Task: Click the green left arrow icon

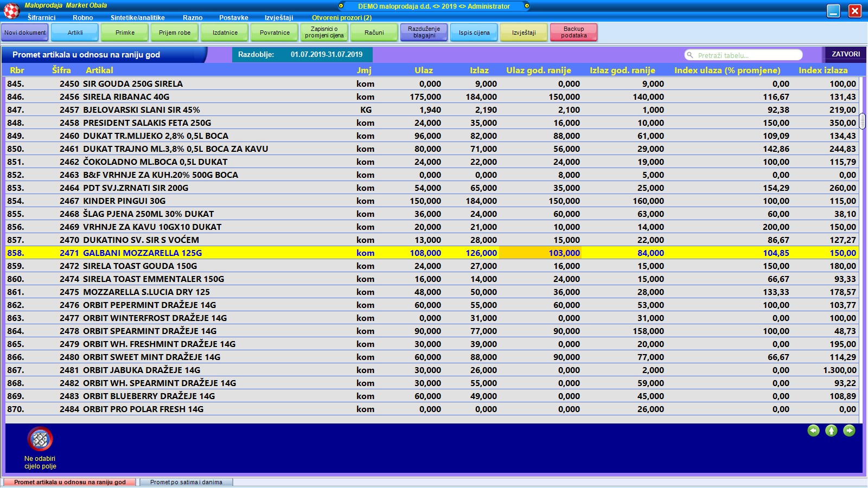Action: [x=813, y=431]
